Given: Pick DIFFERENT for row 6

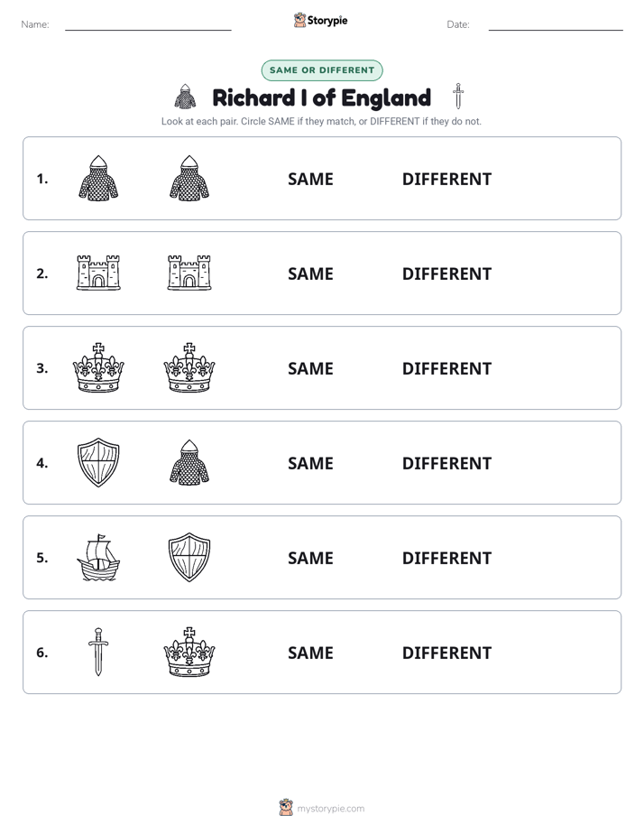Looking at the screenshot, I should [x=446, y=653].
